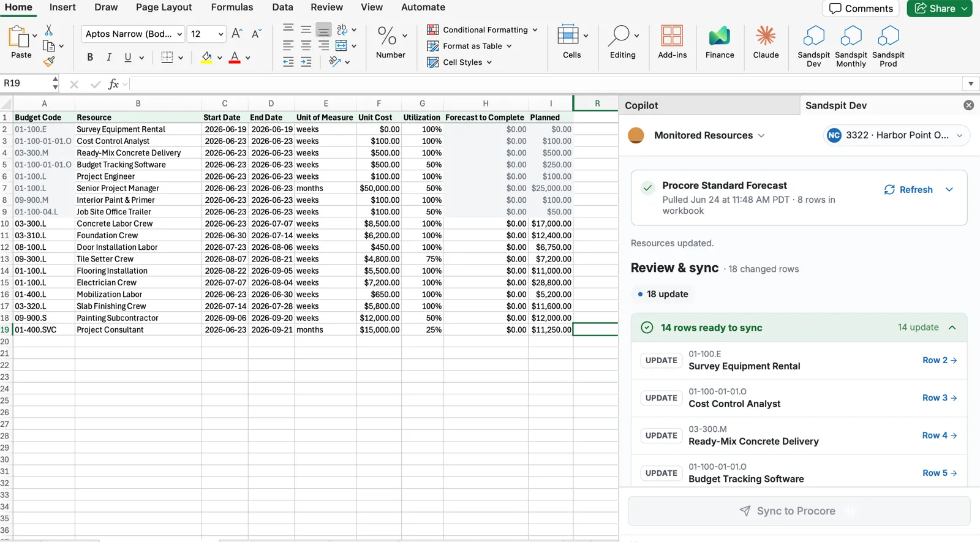Open the Finance add-in
The image size is (980, 542).
click(x=720, y=42)
